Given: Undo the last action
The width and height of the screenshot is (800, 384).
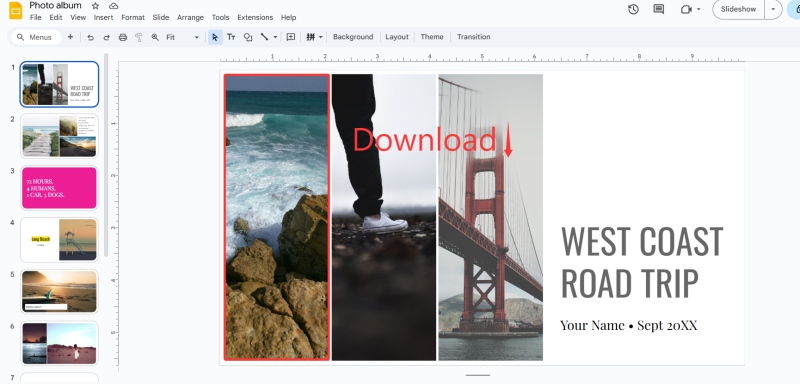Looking at the screenshot, I should click(90, 37).
